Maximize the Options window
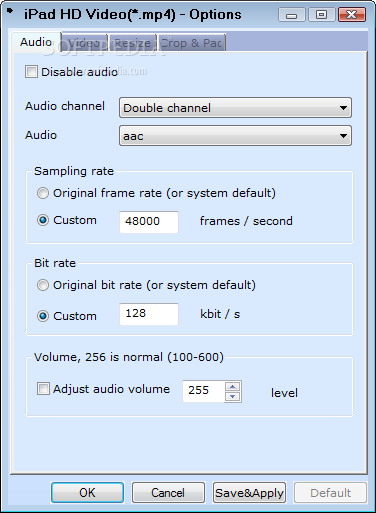Image resolution: width=376 pixels, height=513 pixels. (321, 15)
